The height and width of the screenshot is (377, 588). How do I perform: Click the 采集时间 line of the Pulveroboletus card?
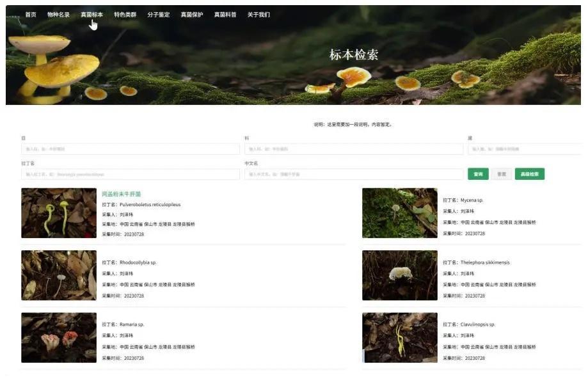click(123, 234)
